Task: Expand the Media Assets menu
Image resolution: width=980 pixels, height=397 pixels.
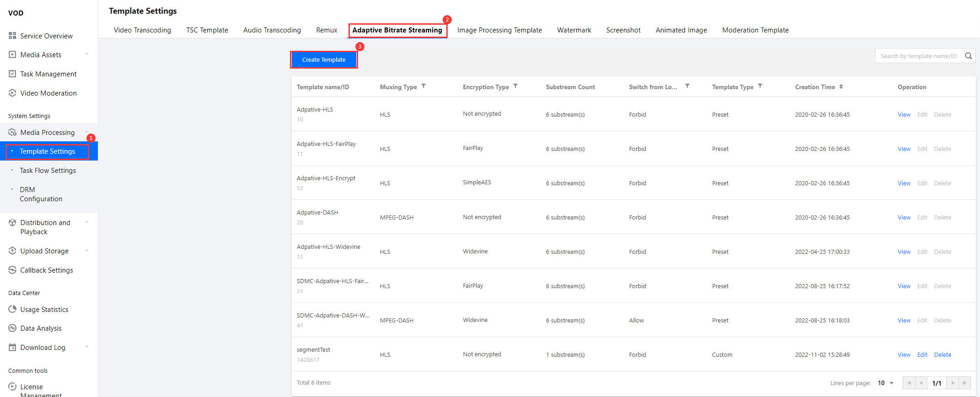Action: click(x=87, y=54)
